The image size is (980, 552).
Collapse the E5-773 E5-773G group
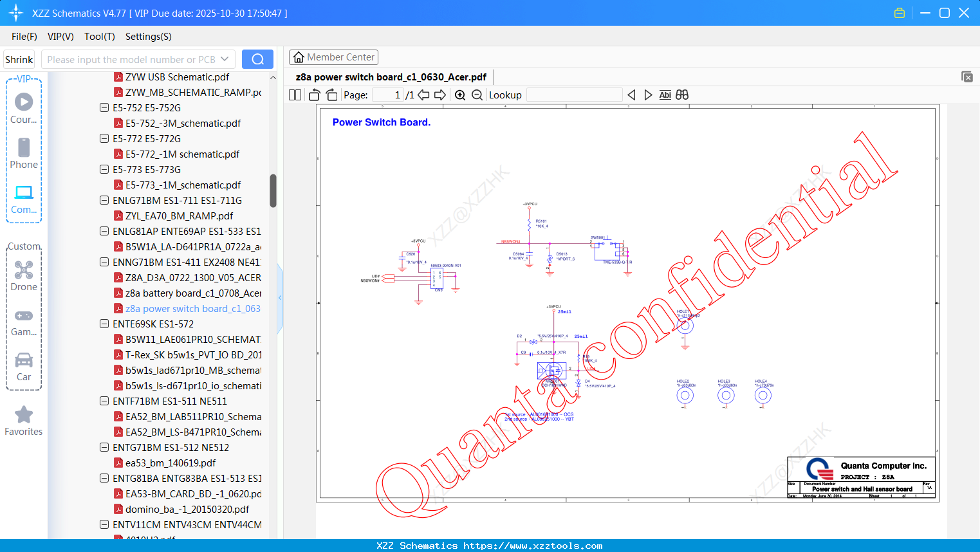(x=104, y=169)
